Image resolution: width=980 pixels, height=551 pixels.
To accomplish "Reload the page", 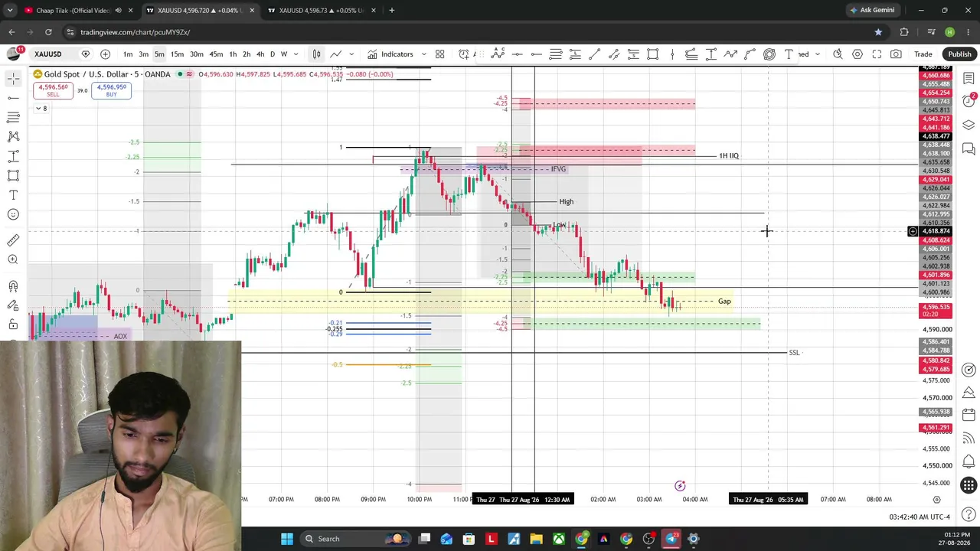I will coord(48,32).
